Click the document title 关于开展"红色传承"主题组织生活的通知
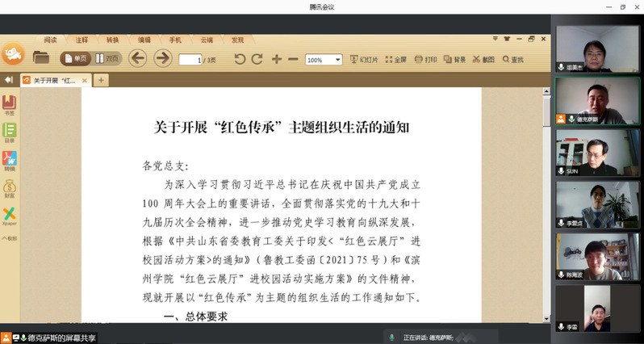This screenshot has width=644, height=344. click(282, 128)
